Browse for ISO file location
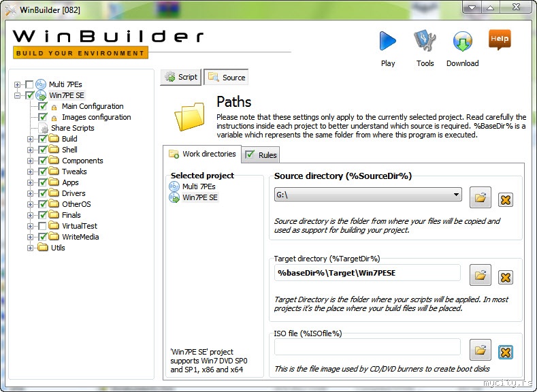Viewport: 537px width, 392px height. click(480, 350)
